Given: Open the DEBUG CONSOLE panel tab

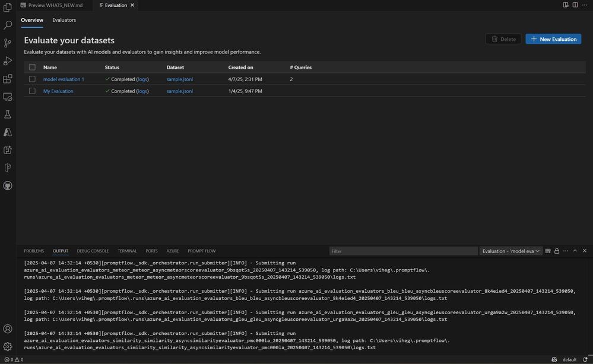Looking at the screenshot, I should [93, 251].
